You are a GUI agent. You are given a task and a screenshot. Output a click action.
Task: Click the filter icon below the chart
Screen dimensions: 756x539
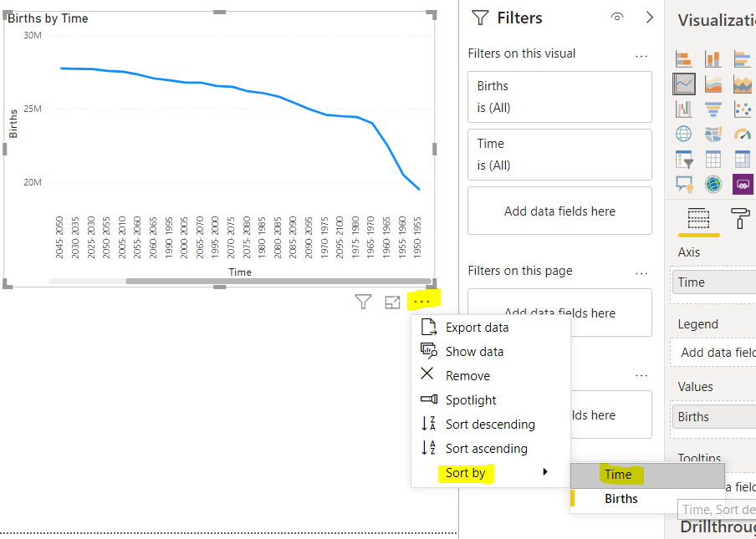363,302
